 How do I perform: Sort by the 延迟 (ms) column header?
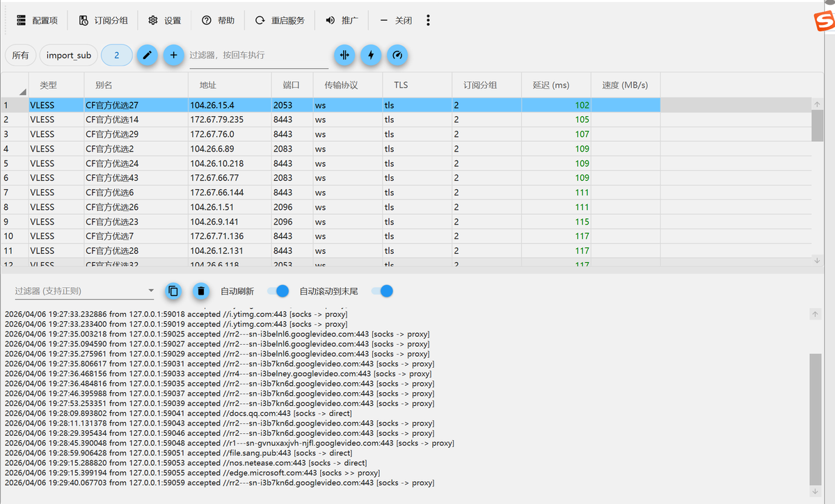coord(557,85)
